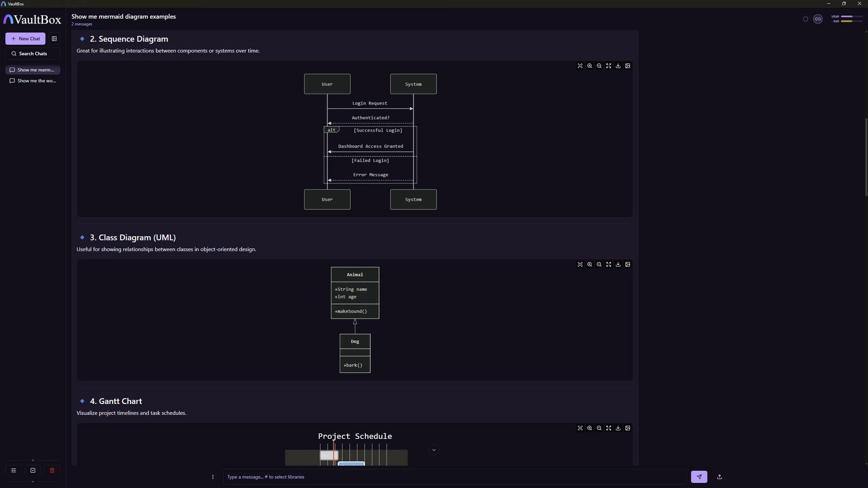Open the 'Show me the wo...' chat
This screenshot has height=488, width=868.
click(x=33, y=81)
